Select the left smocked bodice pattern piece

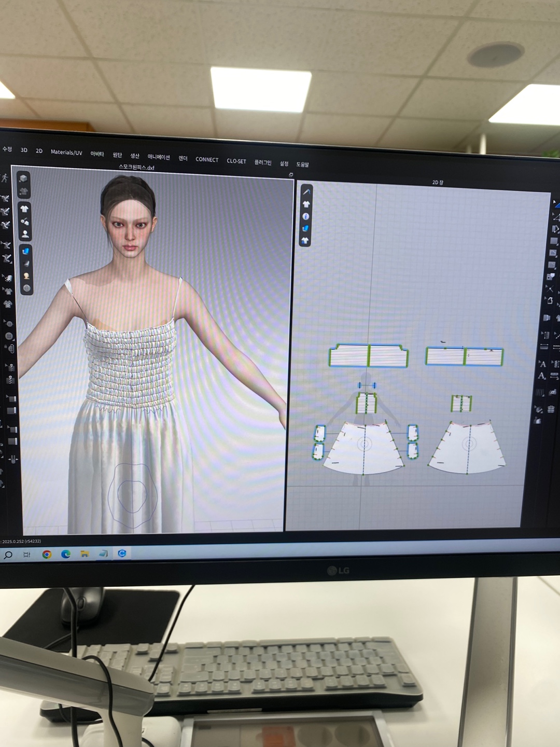(x=349, y=356)
